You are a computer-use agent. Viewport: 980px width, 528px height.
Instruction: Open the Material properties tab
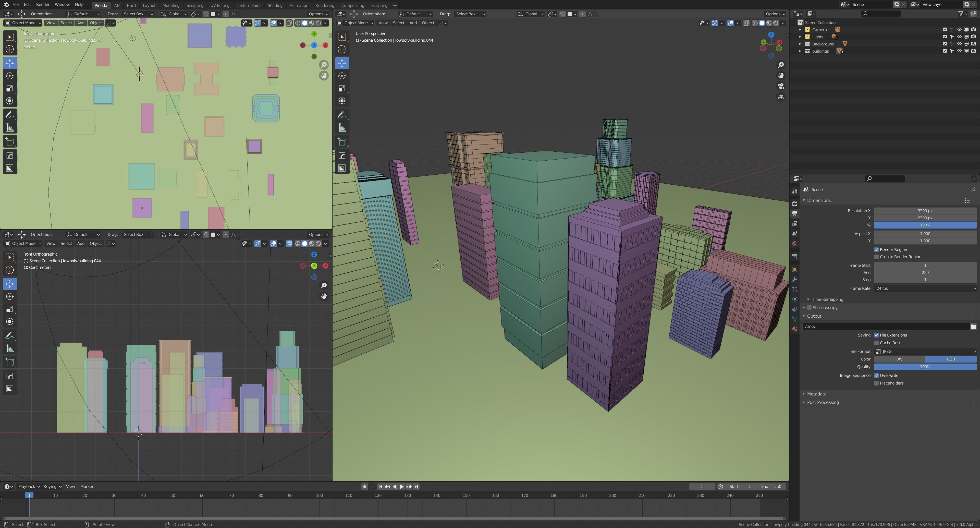click(x=794, y=329)
